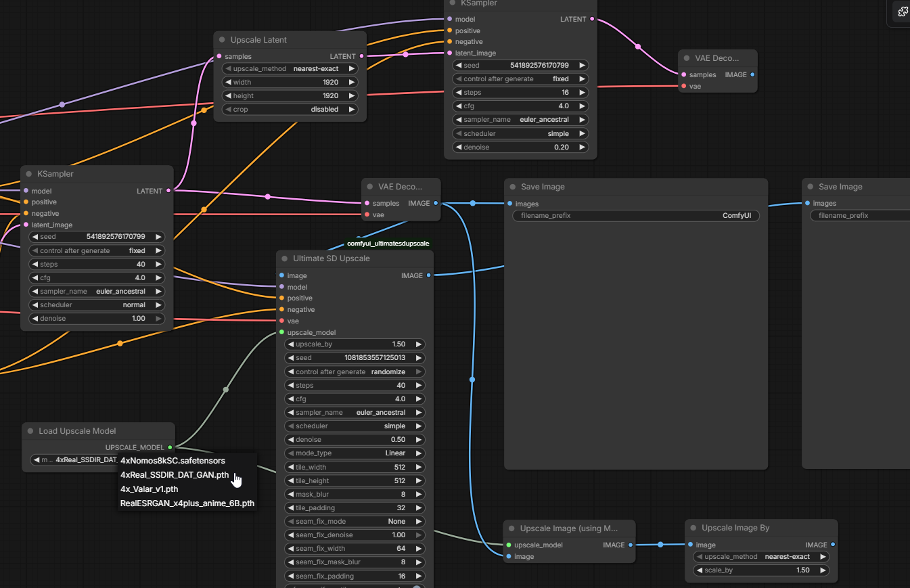Collapse the Upscale Image By node
The height and width of the screenshot is (588, 910).
click(x=693, y=528)
